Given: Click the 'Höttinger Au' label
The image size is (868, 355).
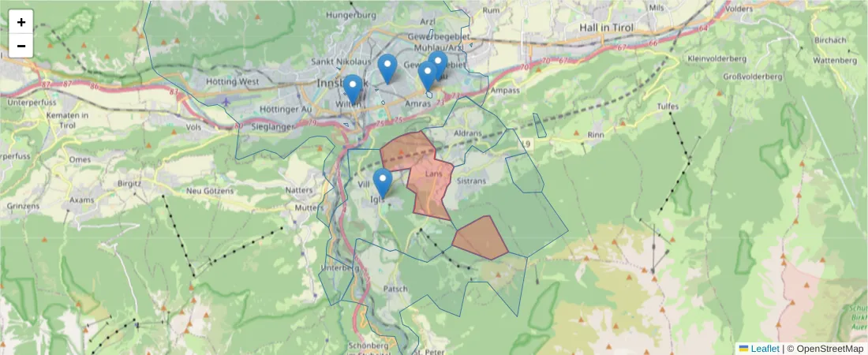Looking at the screenshot, I should coord(286,109).
